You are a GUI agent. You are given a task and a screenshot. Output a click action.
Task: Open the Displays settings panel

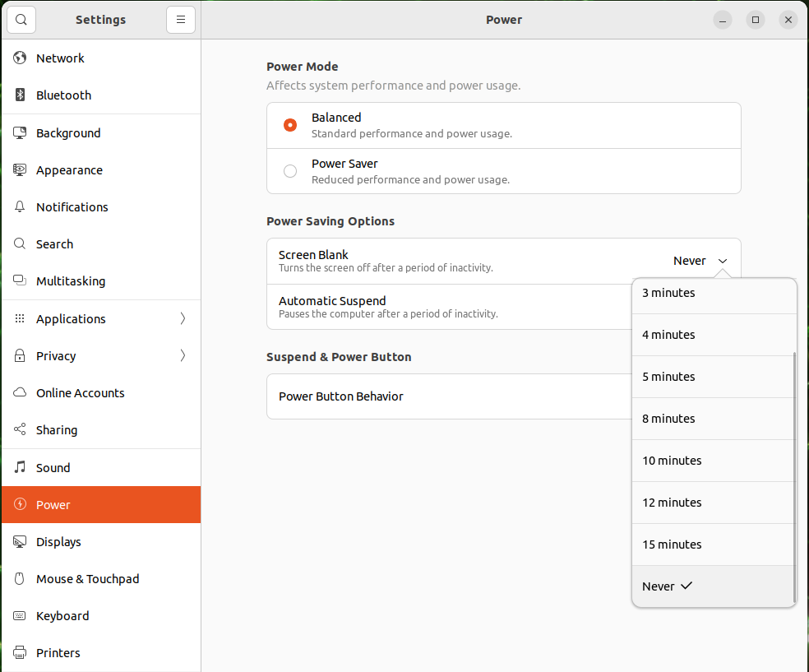tap(58, 542)
